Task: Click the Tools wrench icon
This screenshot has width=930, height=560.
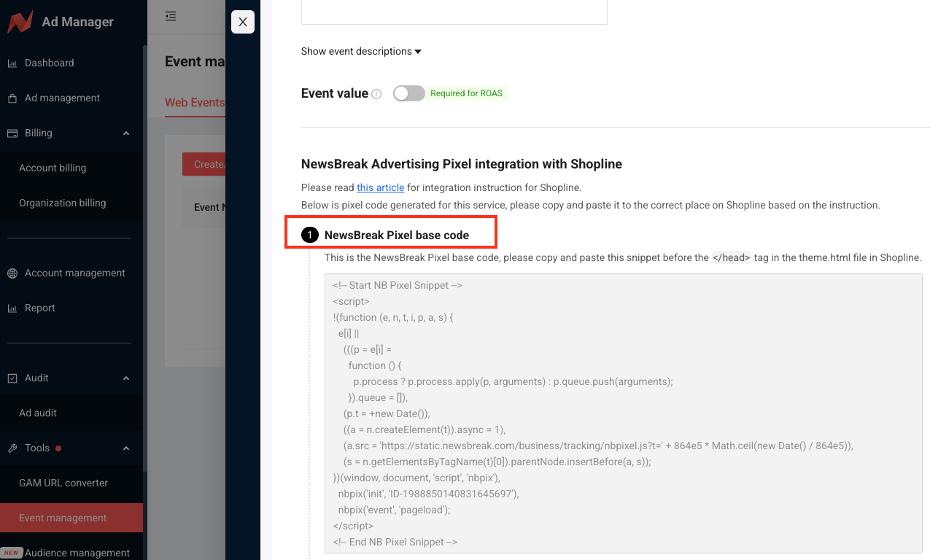Action: pos(12,448)
